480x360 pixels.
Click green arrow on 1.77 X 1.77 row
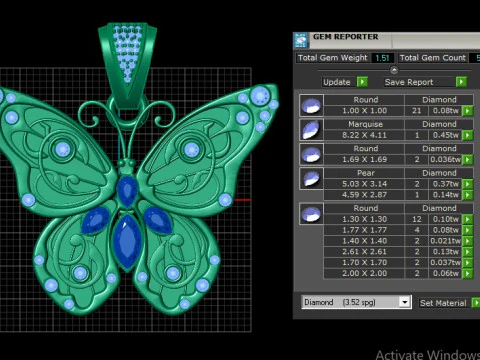point(467,230)
